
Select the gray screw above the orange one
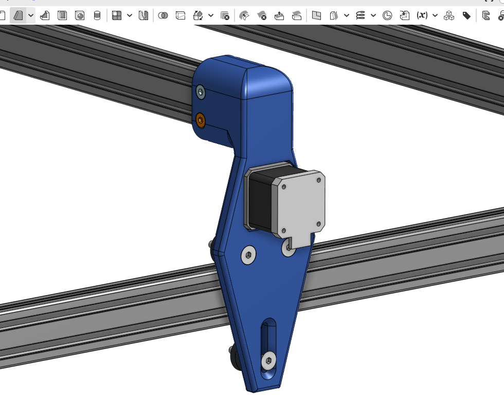[200, 93]
